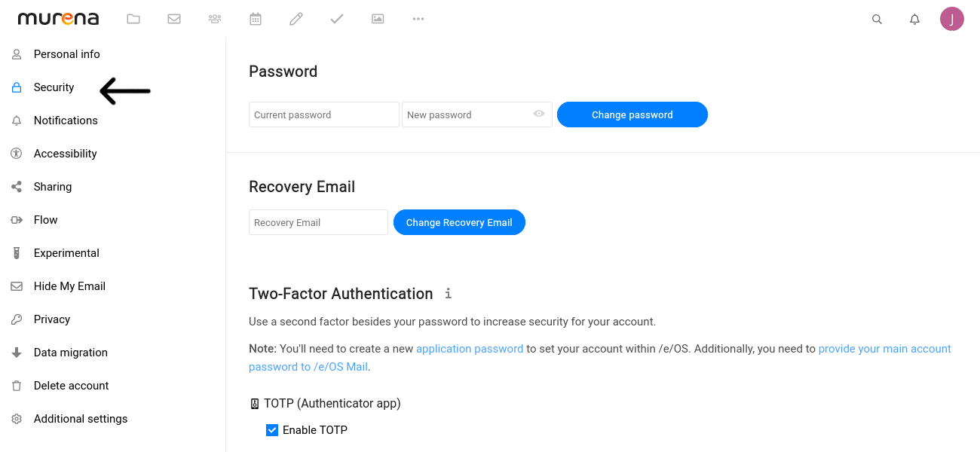Disable the Enable TOTP checkbox

pyautogui.click(x=271, y=429)
